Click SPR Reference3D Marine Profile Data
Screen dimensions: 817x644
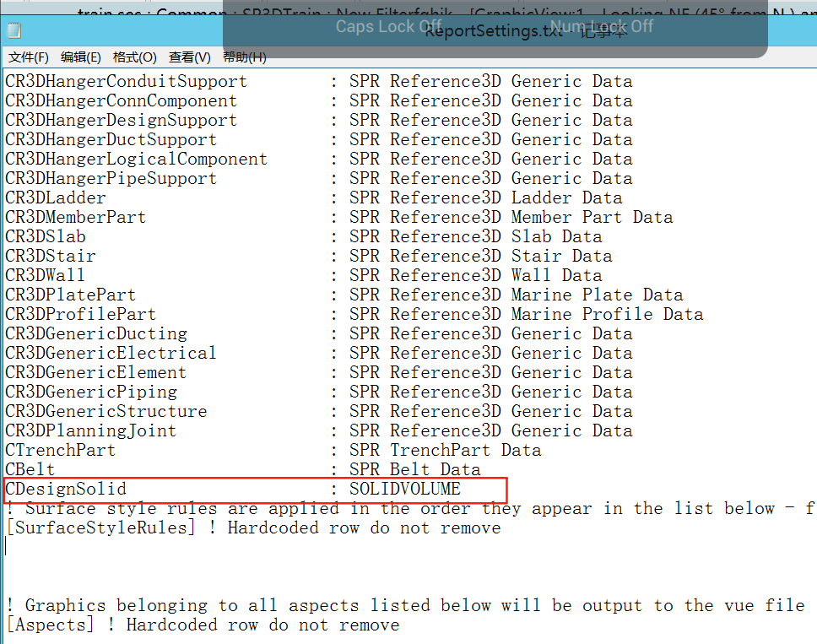coord(527,314)
